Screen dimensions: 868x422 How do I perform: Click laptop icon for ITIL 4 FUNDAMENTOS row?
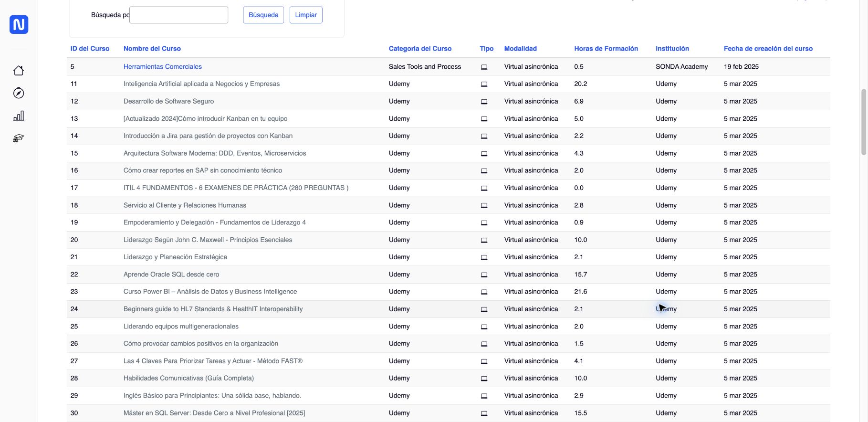point(484,188)
